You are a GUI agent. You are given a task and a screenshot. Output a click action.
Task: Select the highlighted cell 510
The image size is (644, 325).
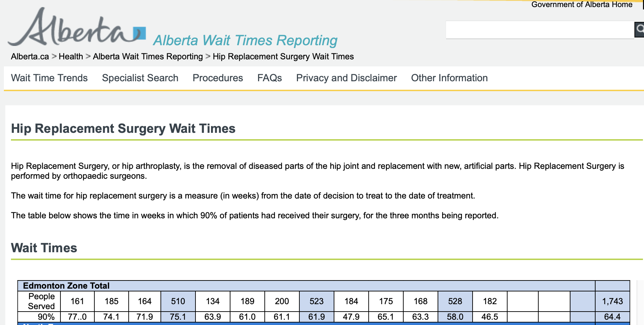pyautogui.click(x=178, y=301)
